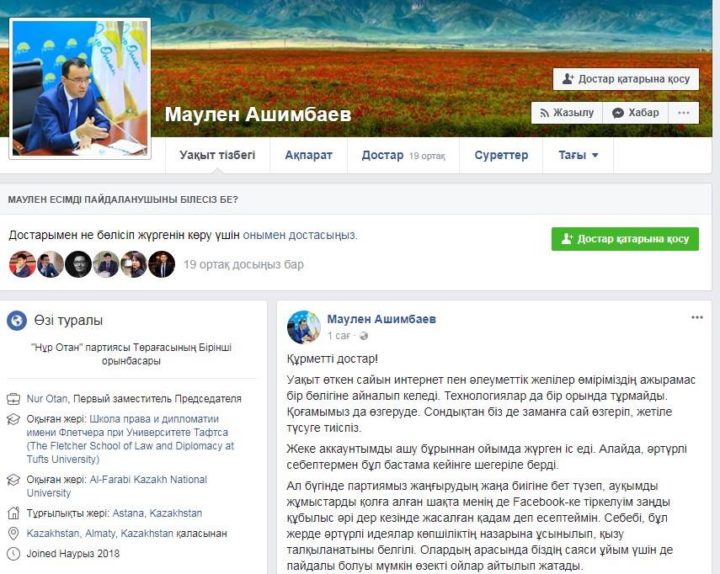
Task: Click the clock icon beside Joined Наурыз 2018
Action: (13, 553)
